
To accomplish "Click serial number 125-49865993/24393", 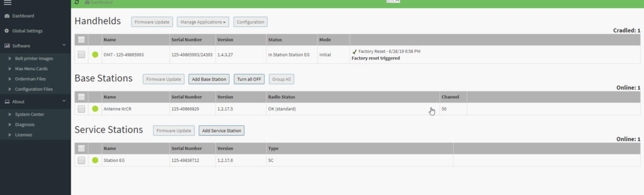I will [192, 54].
